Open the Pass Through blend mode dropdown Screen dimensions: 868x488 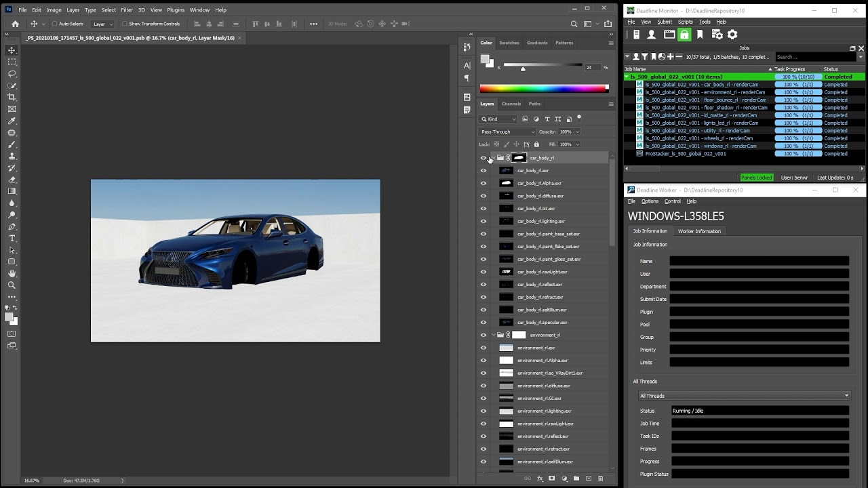point(507,131)
